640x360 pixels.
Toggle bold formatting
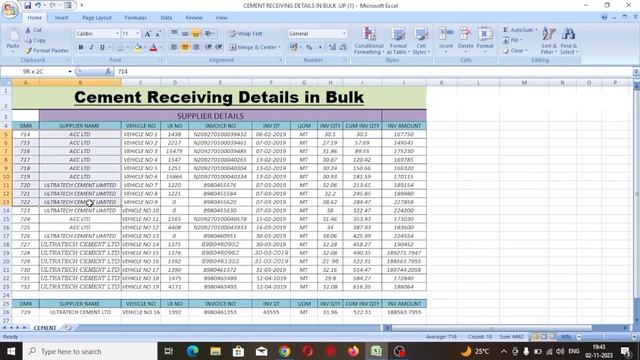point(81,47)
